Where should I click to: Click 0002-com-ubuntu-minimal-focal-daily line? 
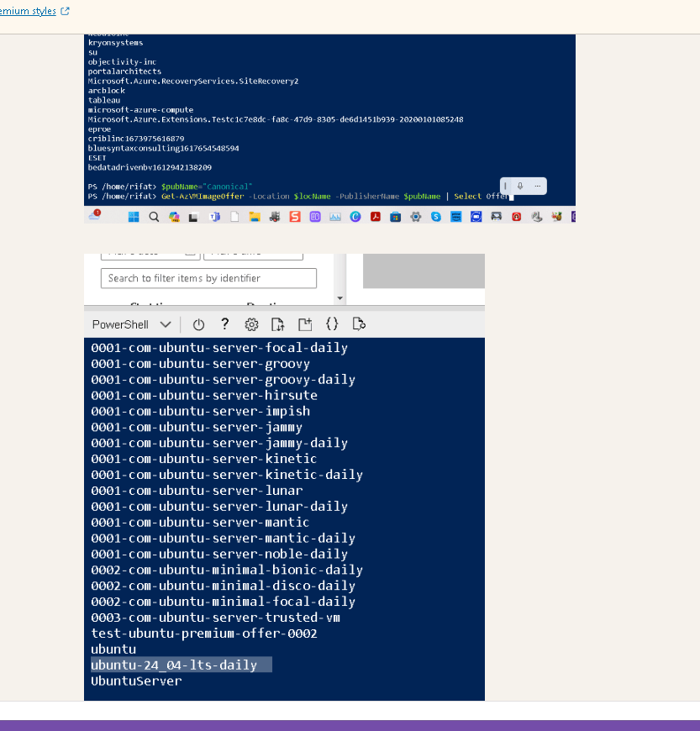tap(223, 602)
